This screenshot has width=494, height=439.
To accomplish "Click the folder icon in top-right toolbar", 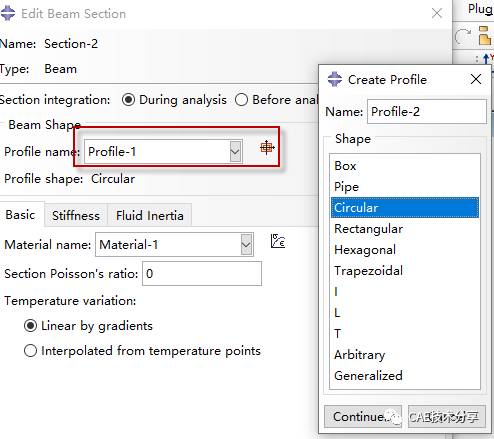I will tap(485, 35).
